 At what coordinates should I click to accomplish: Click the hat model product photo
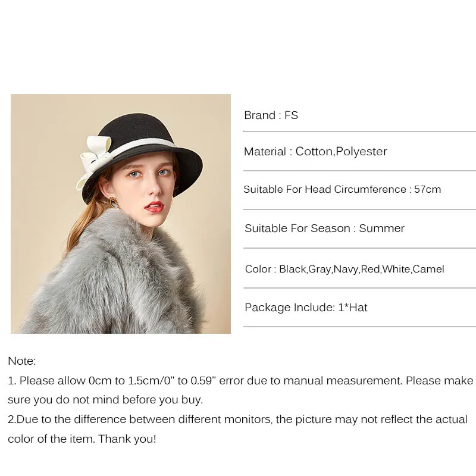(x=121, y=214)
